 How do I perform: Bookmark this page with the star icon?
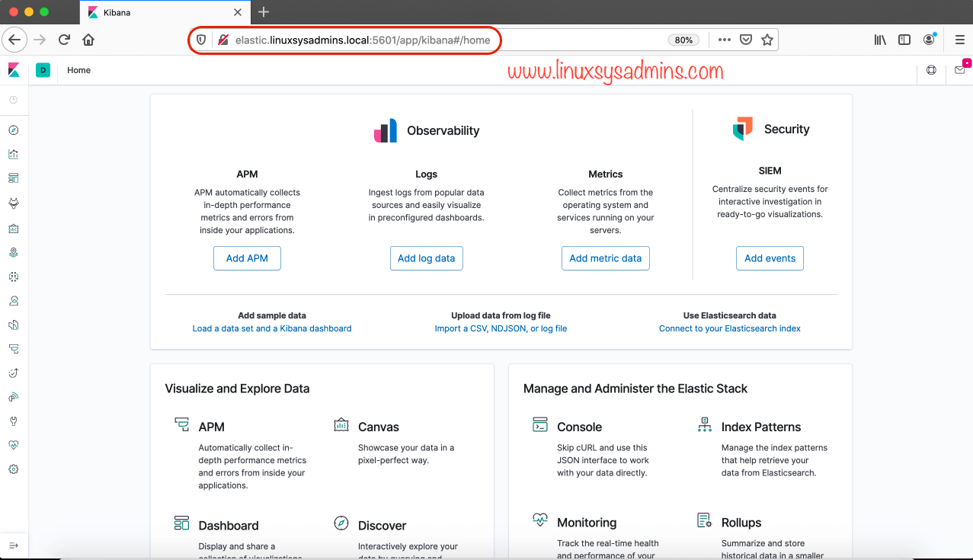[767, 40]
